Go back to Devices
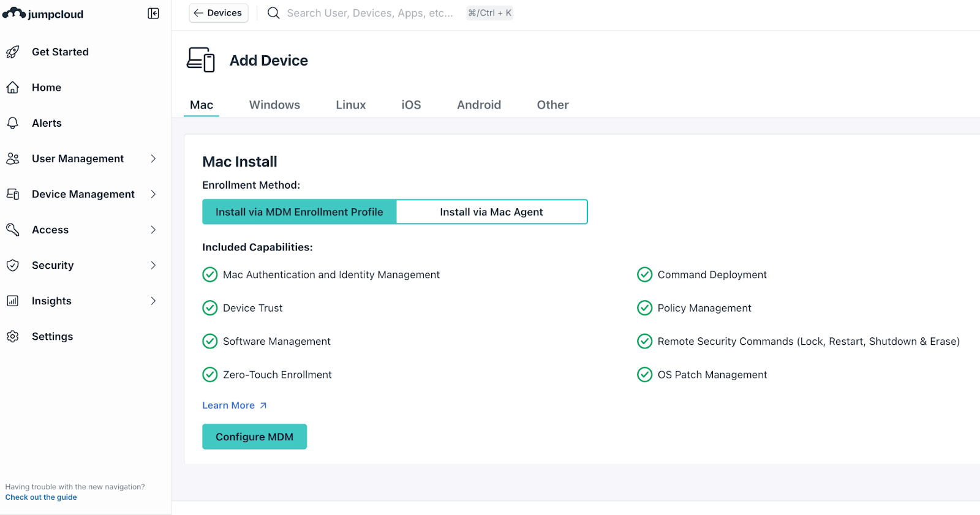 (x=218, y=13)
